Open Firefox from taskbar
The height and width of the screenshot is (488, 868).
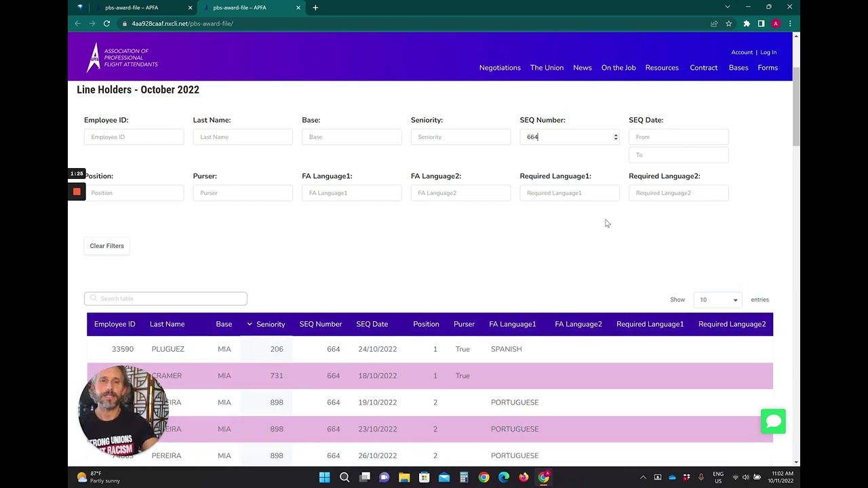click(x=524, y=477)
